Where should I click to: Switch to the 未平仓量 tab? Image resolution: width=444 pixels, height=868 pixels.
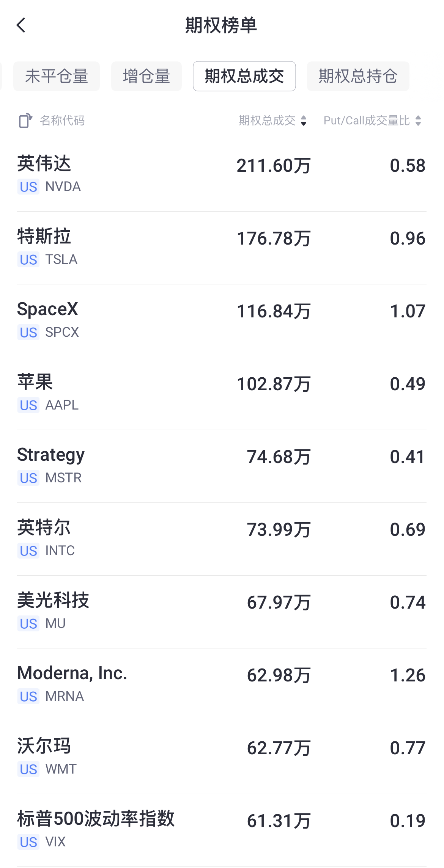coord(57,76)
